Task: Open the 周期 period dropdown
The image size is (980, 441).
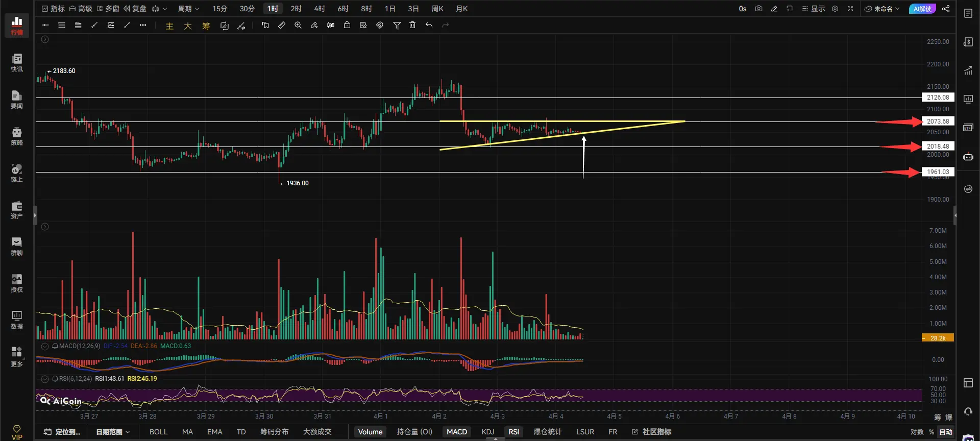Action: pyautogui.click(x=188, y=9)
